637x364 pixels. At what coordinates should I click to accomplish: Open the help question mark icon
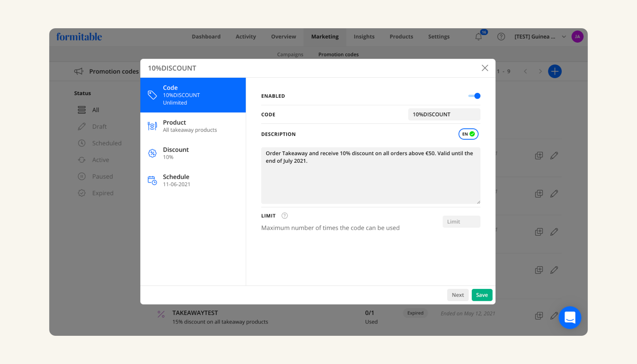click(501, 37)
